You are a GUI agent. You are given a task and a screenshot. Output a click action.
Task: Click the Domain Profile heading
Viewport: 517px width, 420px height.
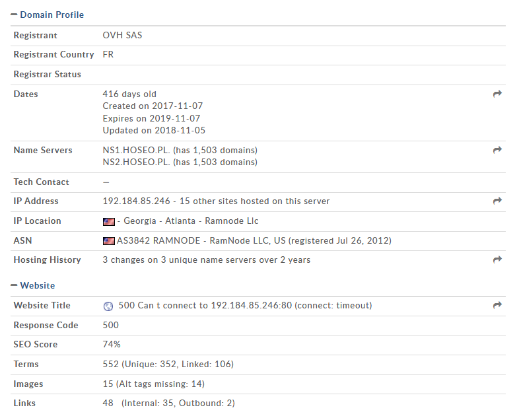tap(52, 15)
